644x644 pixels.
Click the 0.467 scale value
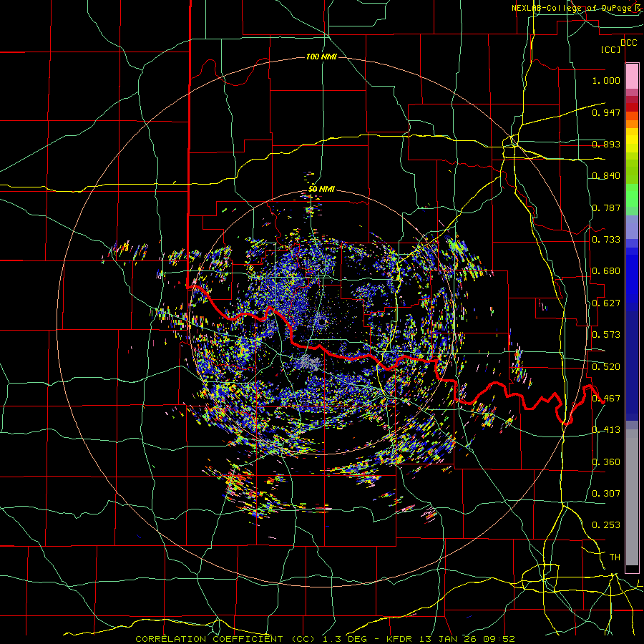coord(606,399)
